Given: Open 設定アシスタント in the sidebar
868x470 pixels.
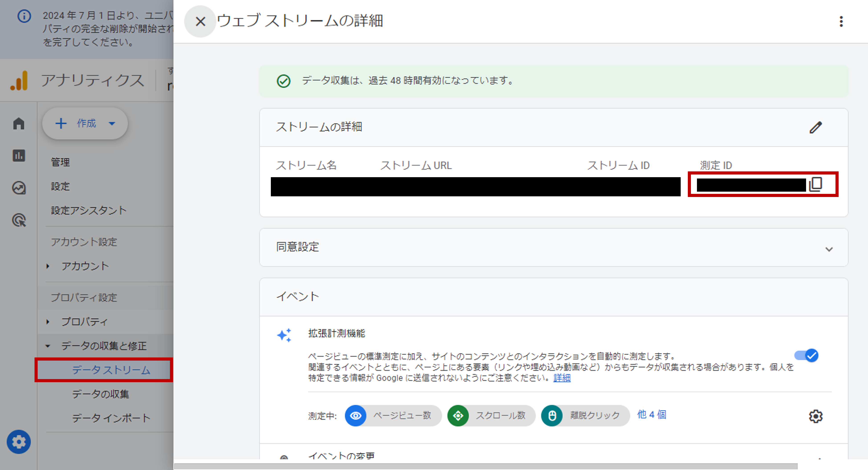Looking at the screenshot, I should click(89, 210).
